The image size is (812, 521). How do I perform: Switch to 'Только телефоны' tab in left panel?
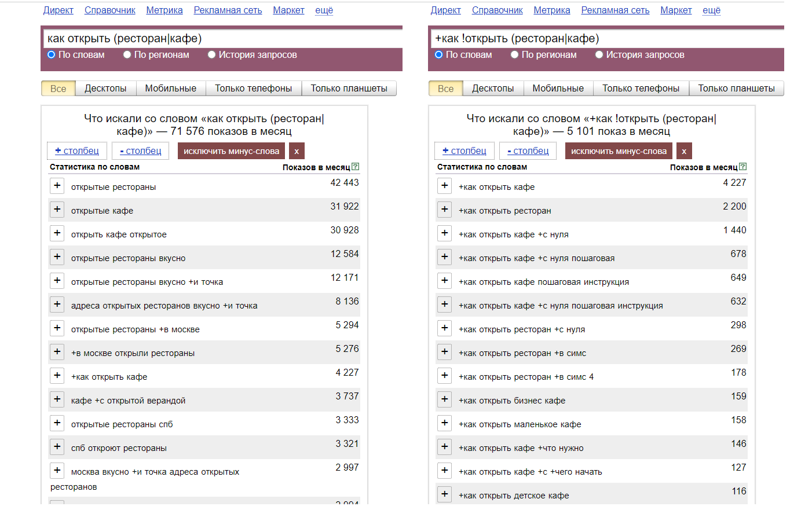pos(254,88)
